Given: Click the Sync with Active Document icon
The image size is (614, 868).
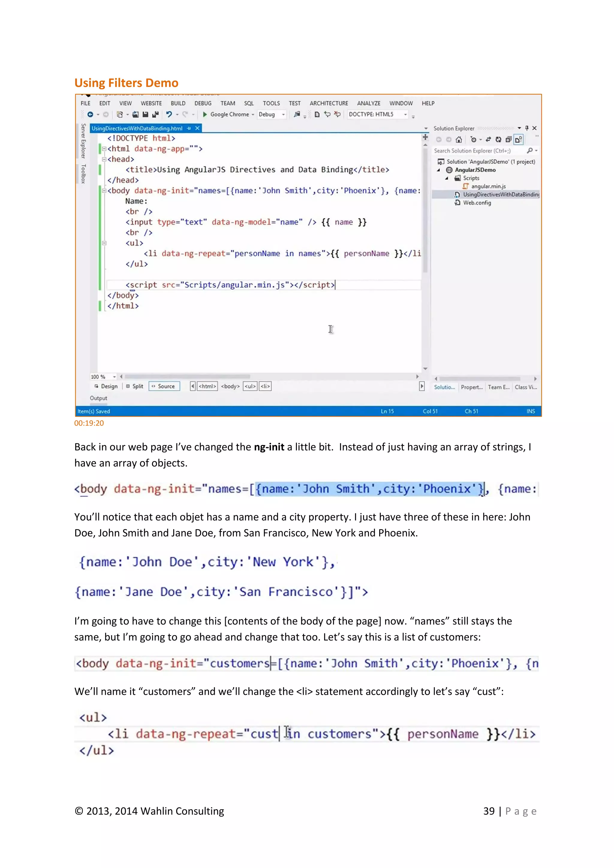Looking at the screenshot, I should 488,139.
